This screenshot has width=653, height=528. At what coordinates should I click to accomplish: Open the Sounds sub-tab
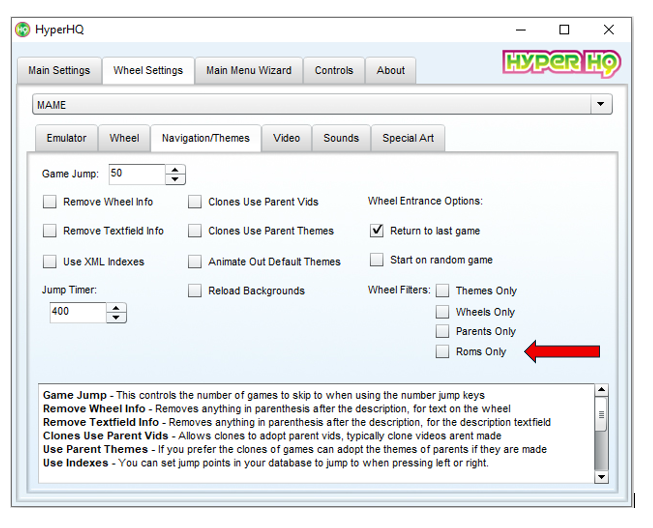[341, 138]
